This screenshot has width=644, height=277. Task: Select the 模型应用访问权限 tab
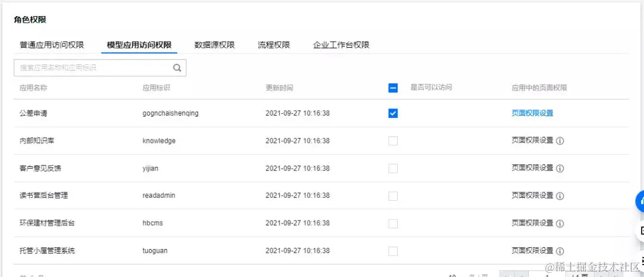139,45
